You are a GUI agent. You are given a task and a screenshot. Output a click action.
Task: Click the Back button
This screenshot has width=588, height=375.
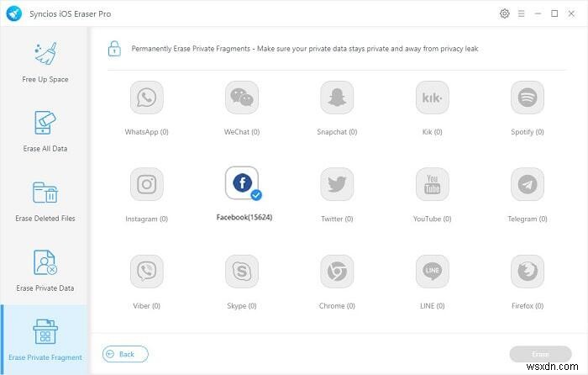click(x=125, y=354)
